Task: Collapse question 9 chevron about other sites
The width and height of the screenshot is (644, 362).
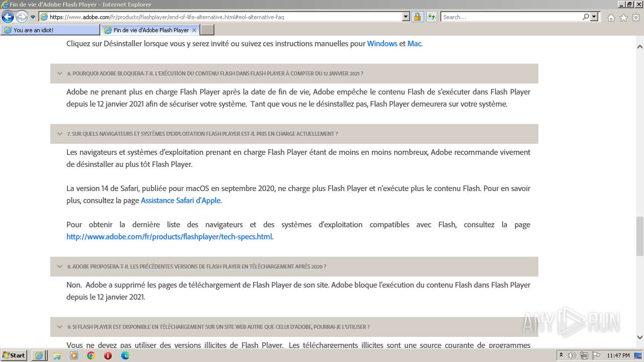Action: [x=60, y=327]
